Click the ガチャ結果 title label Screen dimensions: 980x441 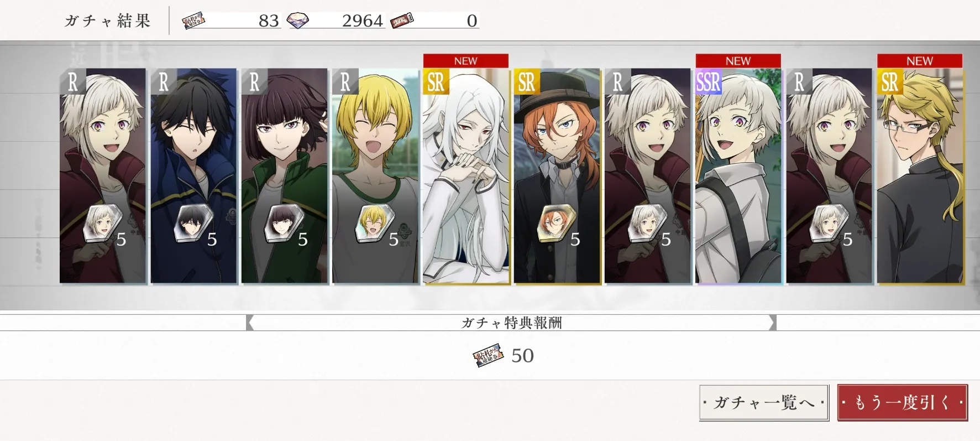coord(107,21)
